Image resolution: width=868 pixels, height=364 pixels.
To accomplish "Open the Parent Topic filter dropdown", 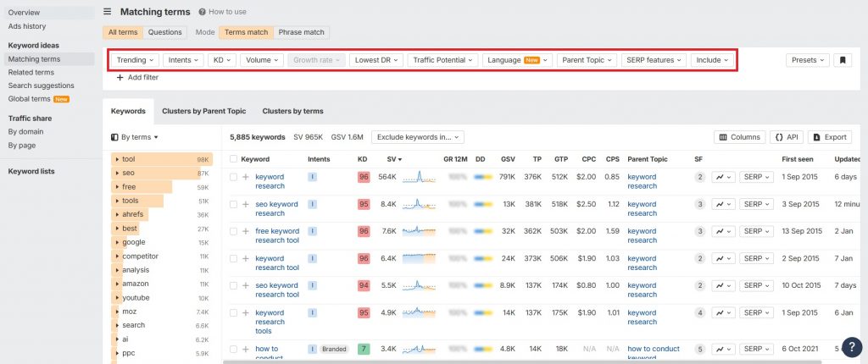I will [x=587, y=60].
